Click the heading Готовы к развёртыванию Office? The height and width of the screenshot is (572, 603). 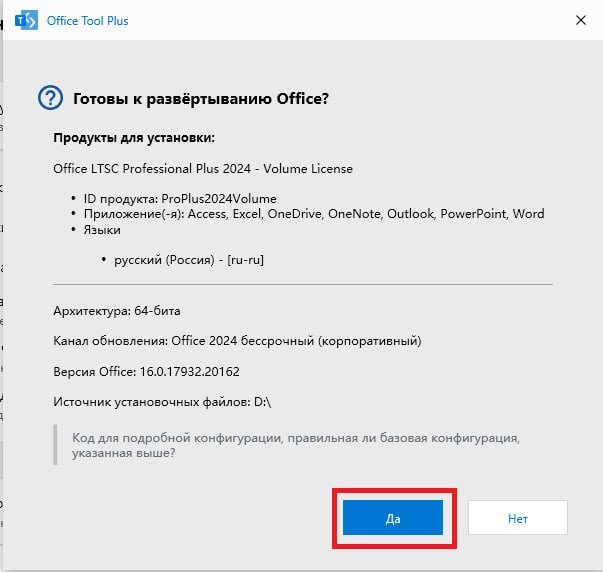(x=201, y=99)
